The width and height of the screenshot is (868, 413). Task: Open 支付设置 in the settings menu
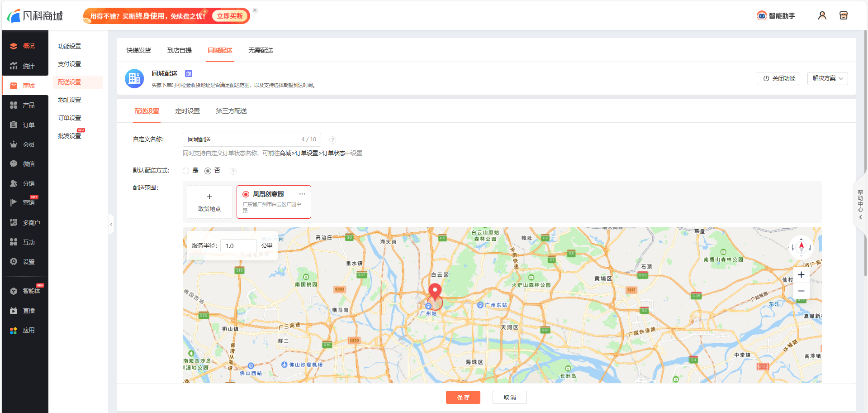[70, 64]
